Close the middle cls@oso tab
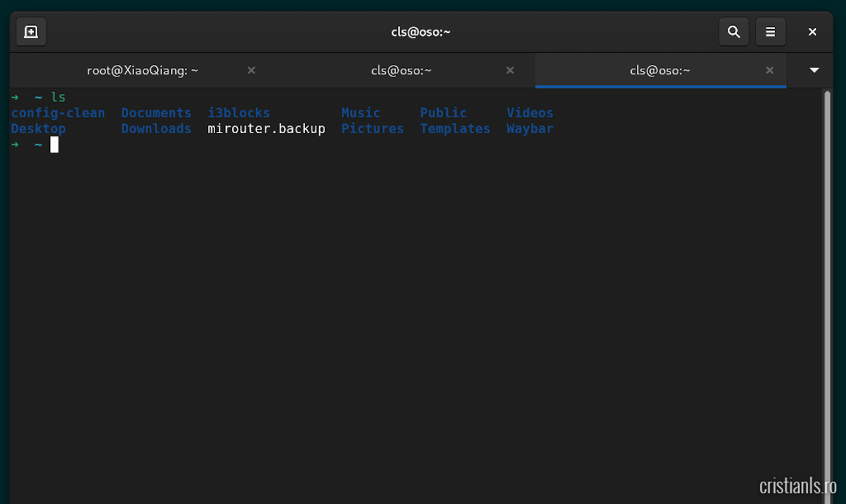846x504 pixels. point(510,70)
